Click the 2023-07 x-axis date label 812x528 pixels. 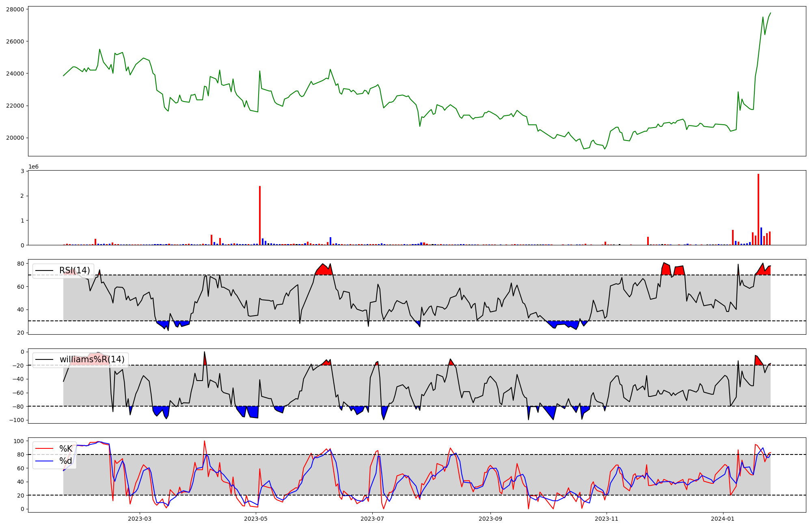372,519
